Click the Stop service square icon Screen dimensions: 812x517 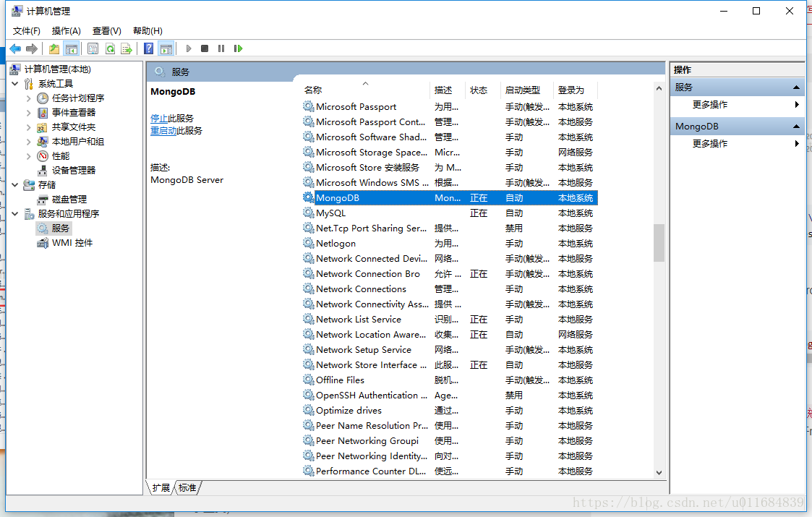point(205,48)
